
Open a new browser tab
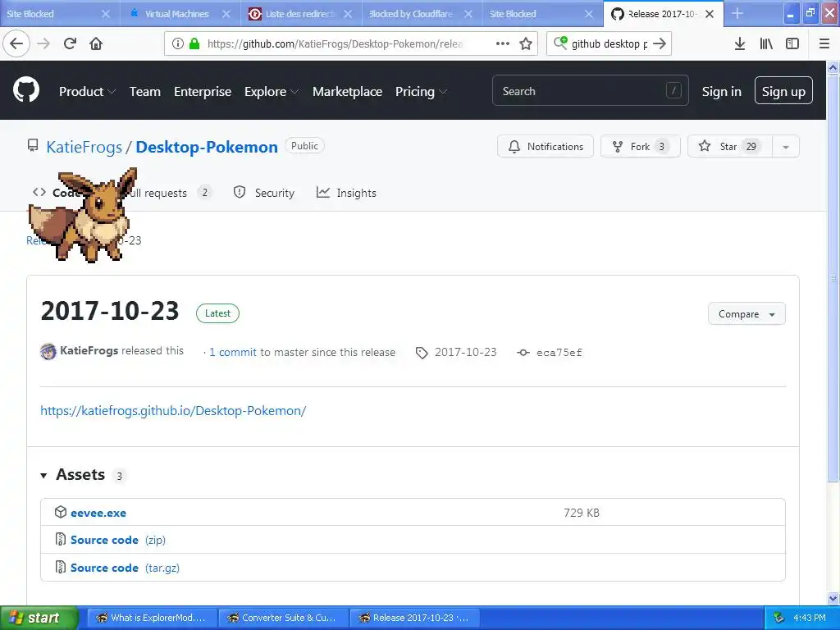pos(737,14)
